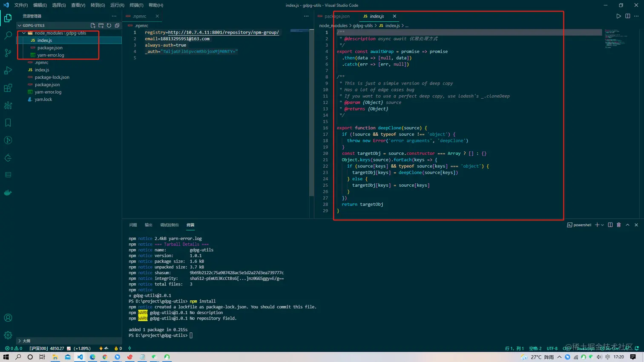The image size is (644, 362).
Task: Open the Extensions view
Action: click(8, 88)
